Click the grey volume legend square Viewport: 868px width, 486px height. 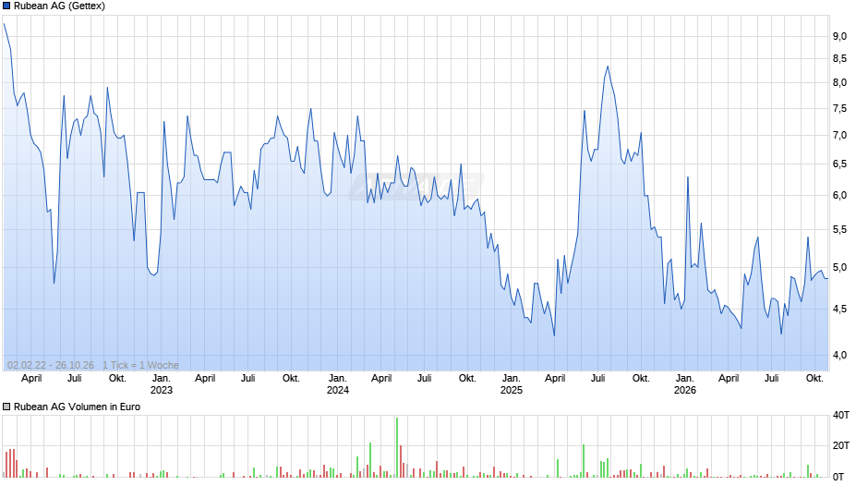(x=6, y=407)
